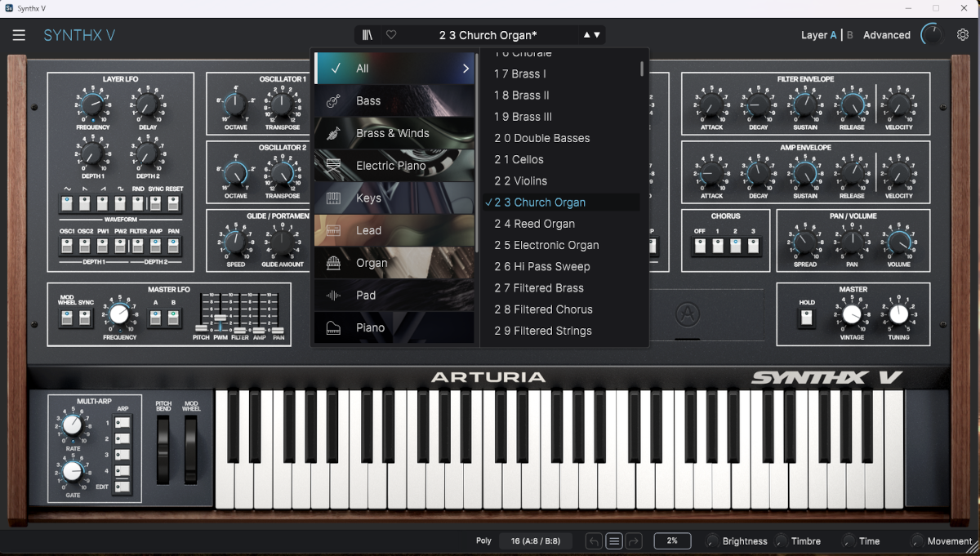Click the Bass category guitar icon
This screenshot has height=556, width=980.
(x=333, y=101)
